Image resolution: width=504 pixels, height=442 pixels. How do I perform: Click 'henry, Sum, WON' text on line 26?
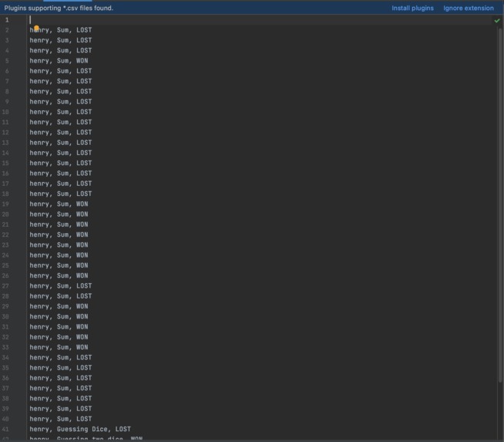click(x=59, y=275)
